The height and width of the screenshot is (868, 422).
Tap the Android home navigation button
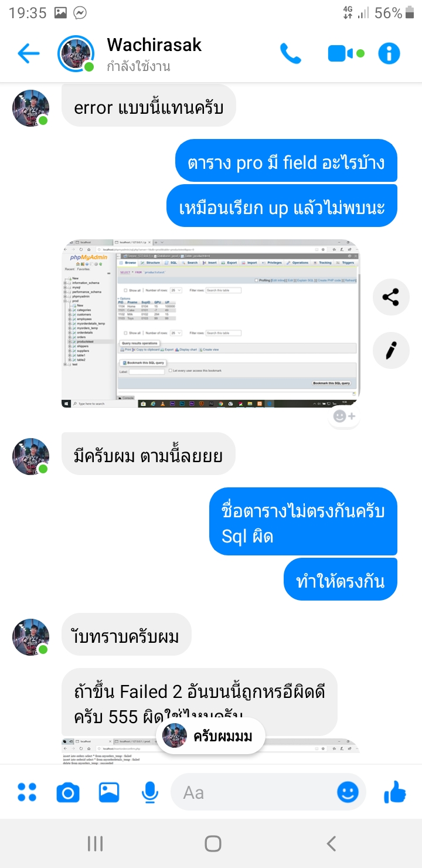[213, 843]
